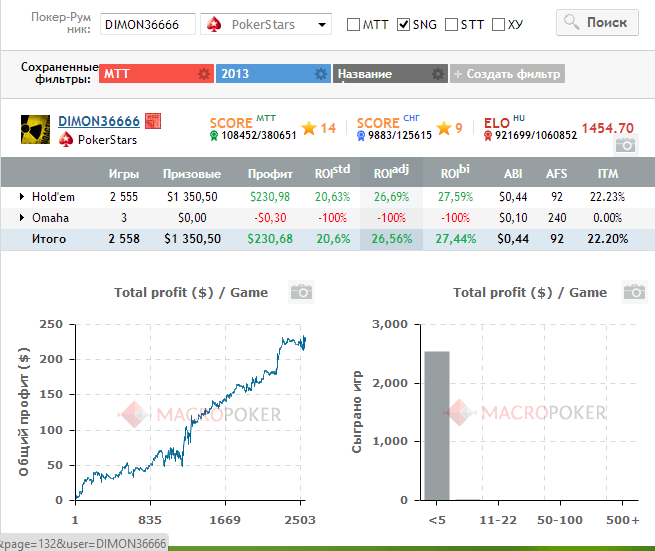Click the Hold'em prize value $1 350,50
Screen dimensions: 655x551
pyautogui.click(x=192, y=197)
